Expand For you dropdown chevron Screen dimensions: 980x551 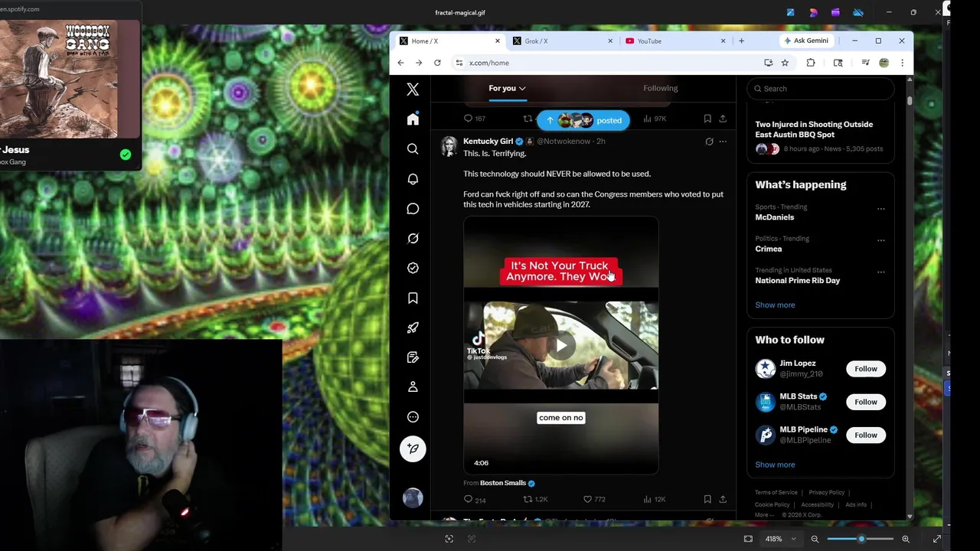click(522, 88)
